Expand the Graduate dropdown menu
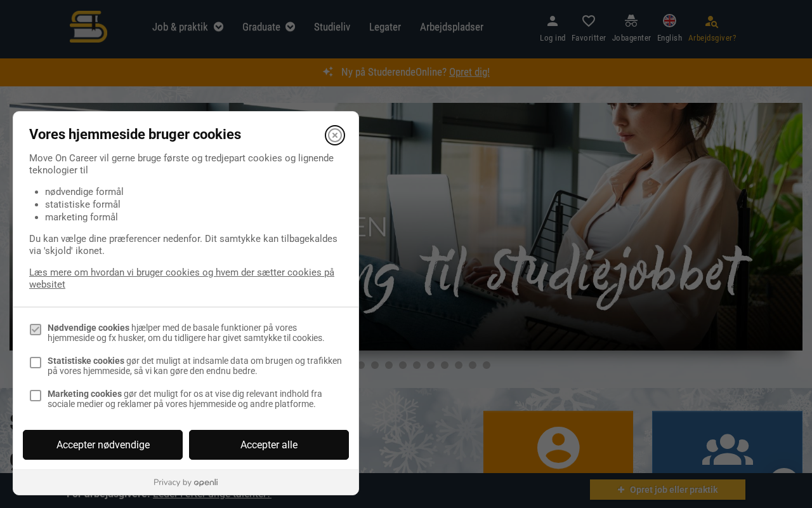The width and height of the screenshot is (812, 508). 269,27
